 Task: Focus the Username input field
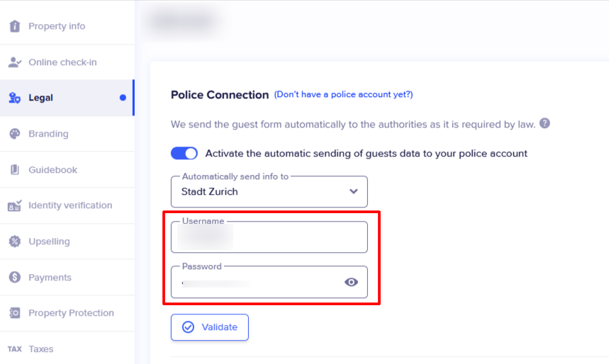[x=269, y=237]
